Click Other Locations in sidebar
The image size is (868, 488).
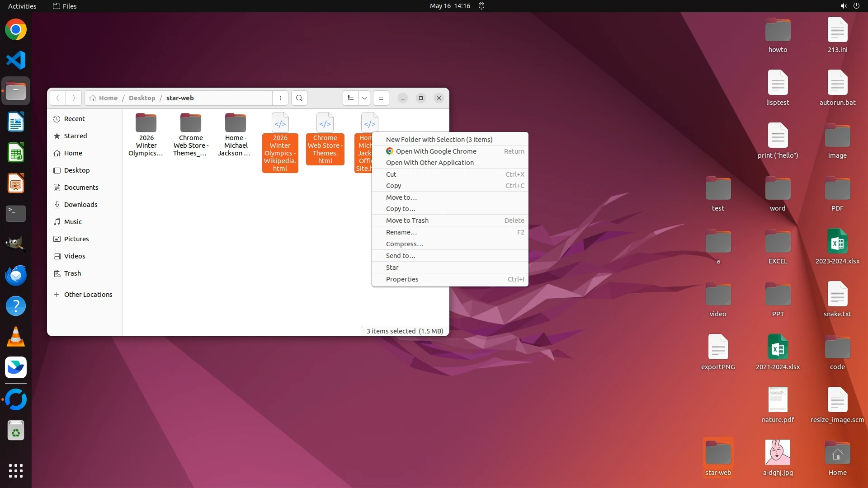(88, 295)
